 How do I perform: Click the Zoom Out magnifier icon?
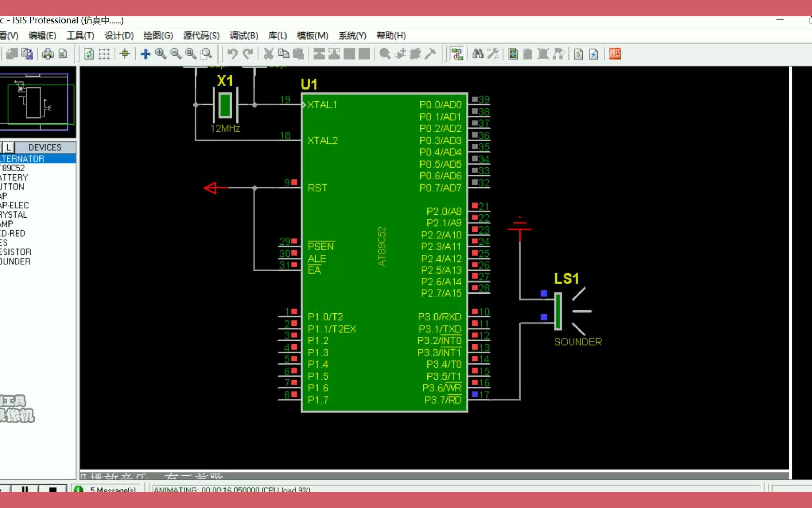[176, 54]
